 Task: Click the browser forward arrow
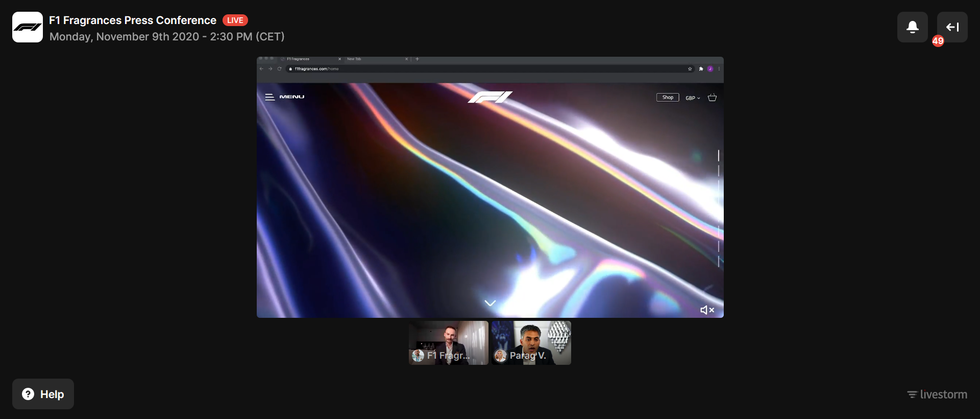pyautogui.click(x=271, y=69)
